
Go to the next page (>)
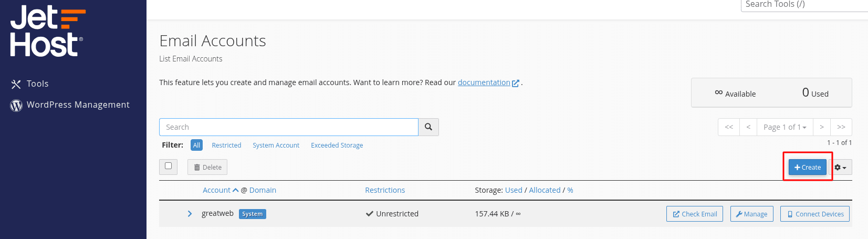[x=822, y=127]
